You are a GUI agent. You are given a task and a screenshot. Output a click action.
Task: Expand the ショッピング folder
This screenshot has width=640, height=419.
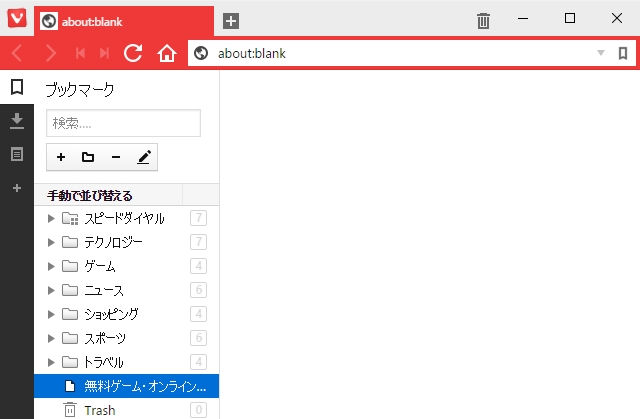[x=51, y=314]
